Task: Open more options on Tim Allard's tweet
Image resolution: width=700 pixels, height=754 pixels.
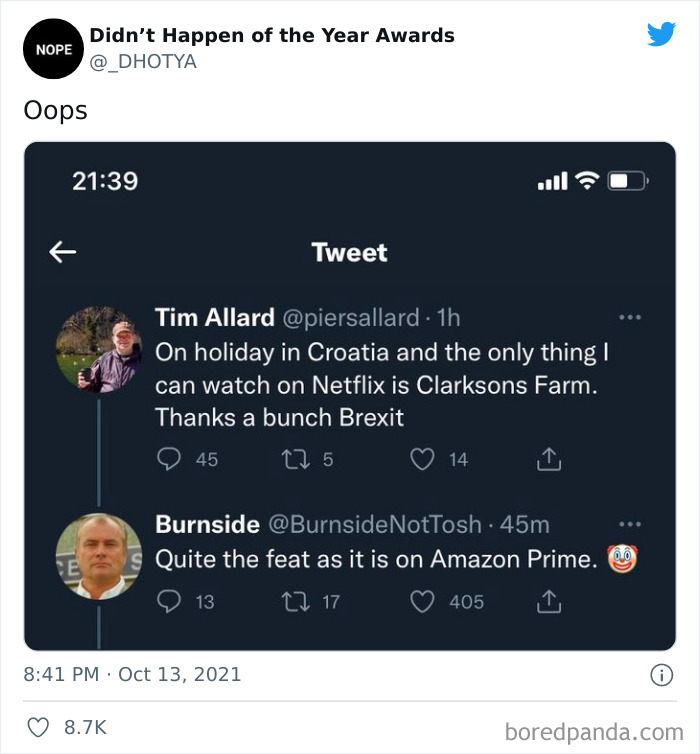Action: click(629, 318)
